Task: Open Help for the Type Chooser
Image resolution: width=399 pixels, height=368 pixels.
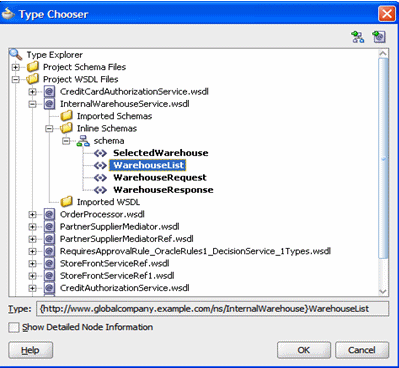Action: 30,350
